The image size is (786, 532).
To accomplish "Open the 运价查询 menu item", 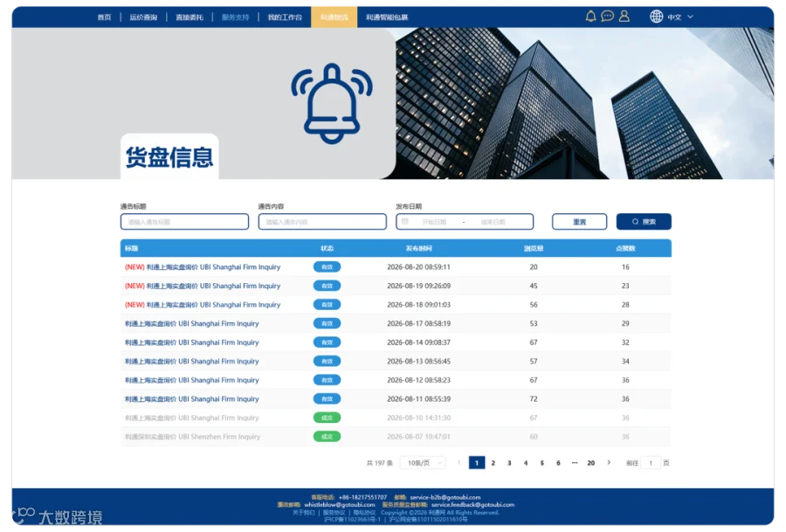I will pyautogui.click(x=143, y=17).
